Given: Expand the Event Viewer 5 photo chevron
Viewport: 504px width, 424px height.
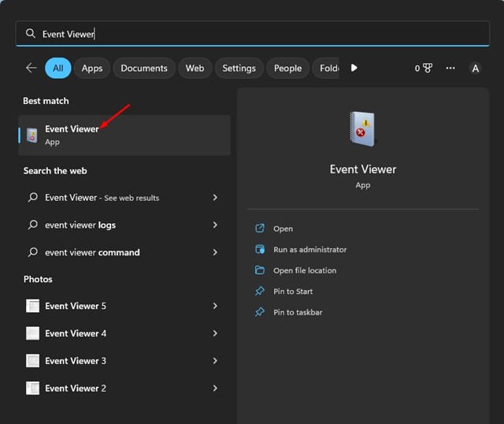Looking at the screenshot, I should click(x=215, y=306).
